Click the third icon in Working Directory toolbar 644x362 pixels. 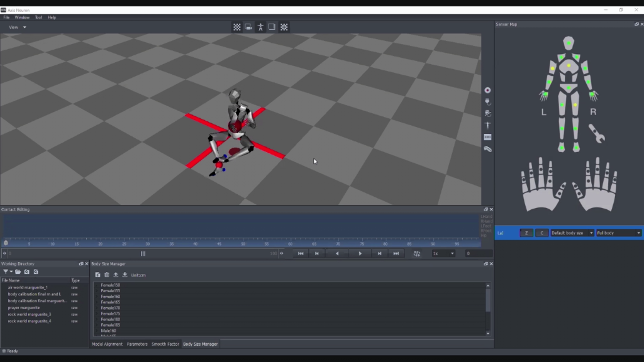tap(26, 271)
